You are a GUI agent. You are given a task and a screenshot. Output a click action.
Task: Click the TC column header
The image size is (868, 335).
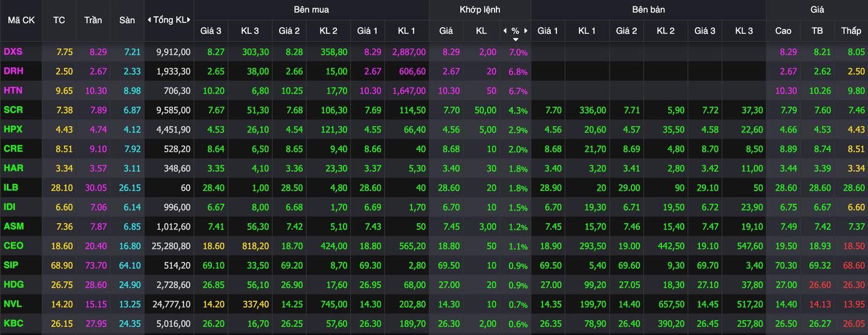point(59,20)
